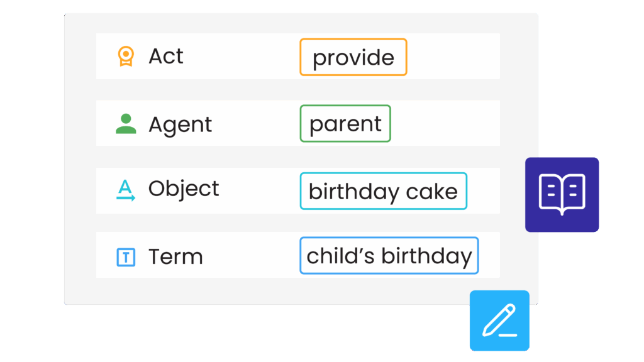Click the white gap between Agent label and 'parent' tag
Viewport: 644px width, 362px height.
255,123
